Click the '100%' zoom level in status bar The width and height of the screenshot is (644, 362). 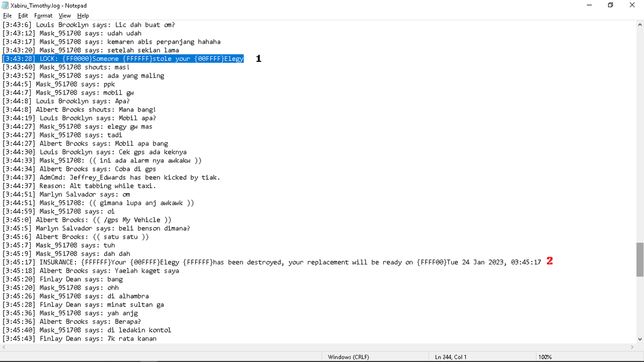click(x=545, y=357)
